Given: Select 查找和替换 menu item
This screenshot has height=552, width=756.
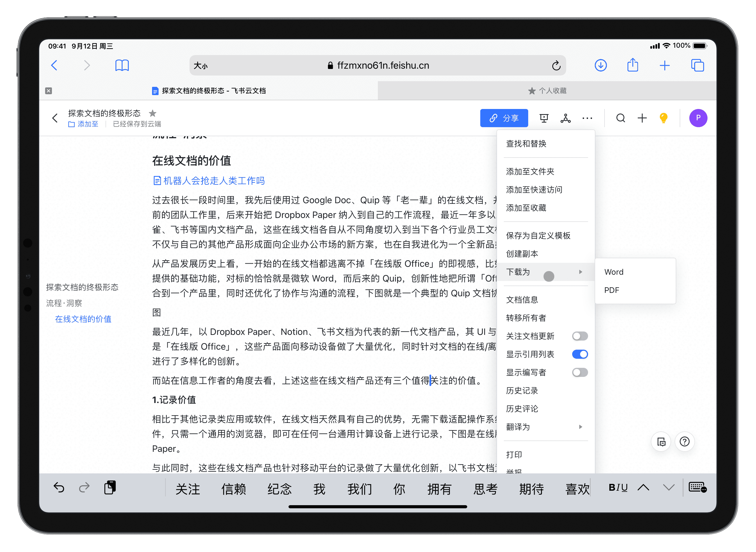Looking at the screenshot, I should click(546, 144).
